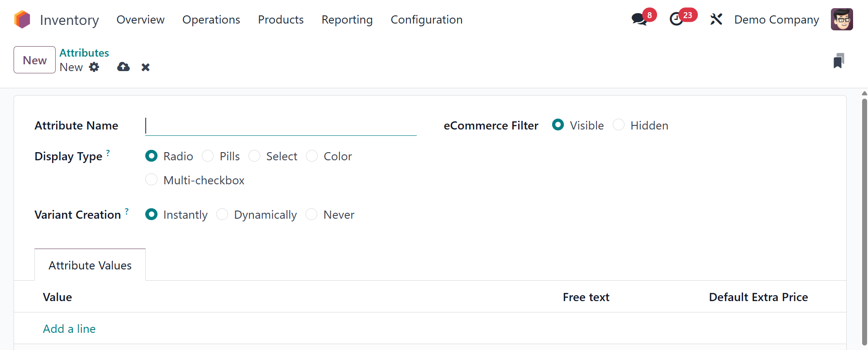Select the Pills display type
Image resolution: width=868 pixels, height=350 pixels.
[x=208, y=156]
